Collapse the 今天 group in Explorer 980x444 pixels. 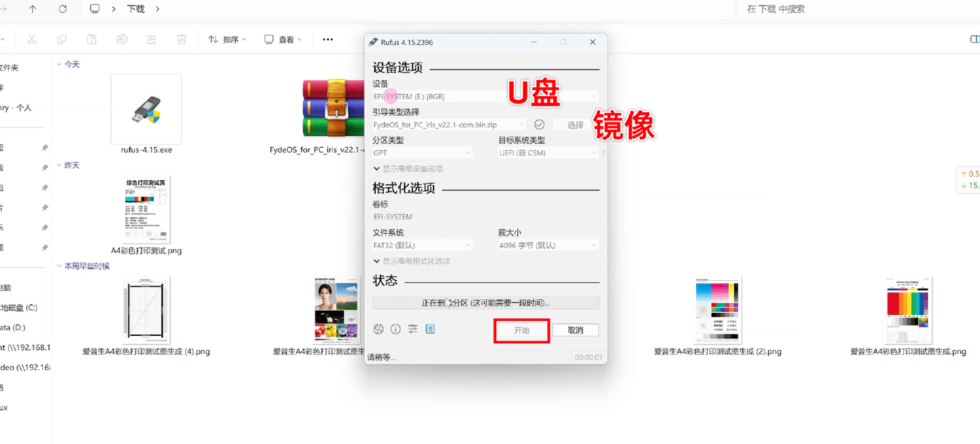[x=59, y=65]
